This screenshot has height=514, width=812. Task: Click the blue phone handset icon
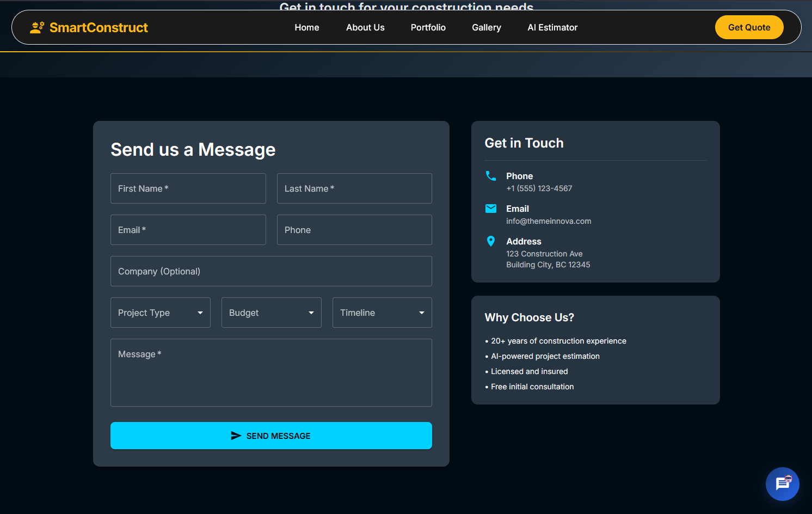point(490,176)
